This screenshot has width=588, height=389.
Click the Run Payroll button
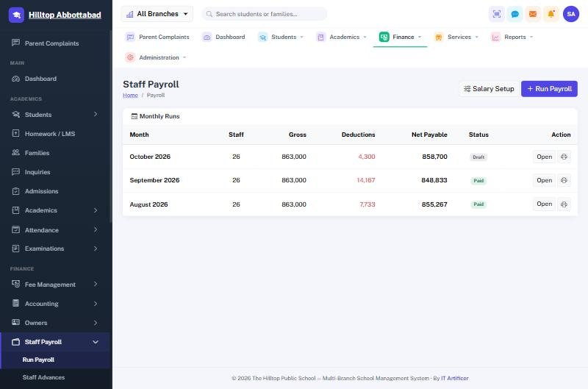point(549,89)
